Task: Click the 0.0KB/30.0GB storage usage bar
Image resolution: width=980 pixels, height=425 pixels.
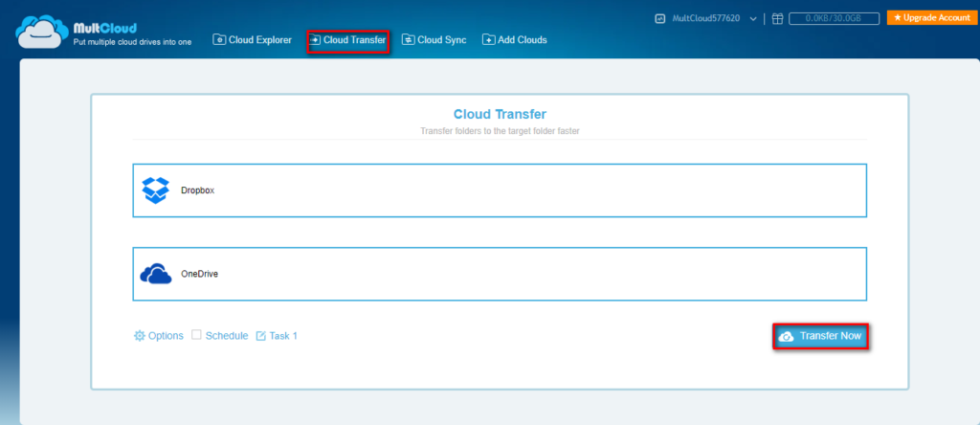Action: pos(833,18)
